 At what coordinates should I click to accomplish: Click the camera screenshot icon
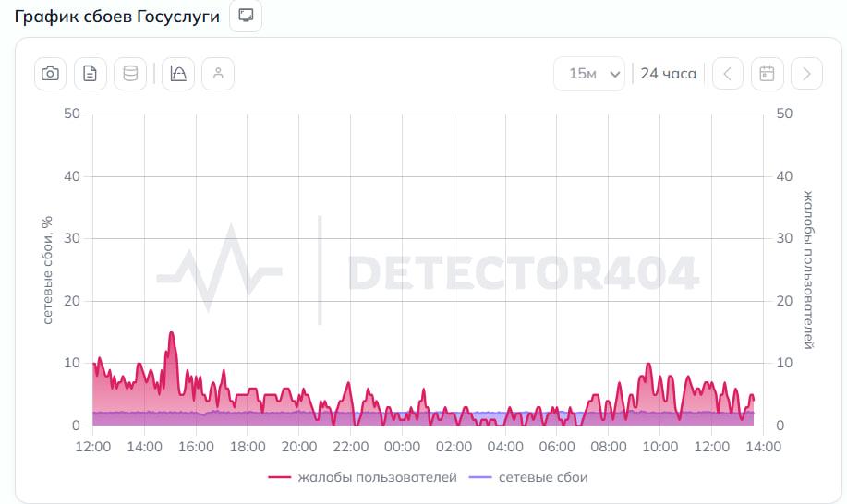[x=50, y=74]
